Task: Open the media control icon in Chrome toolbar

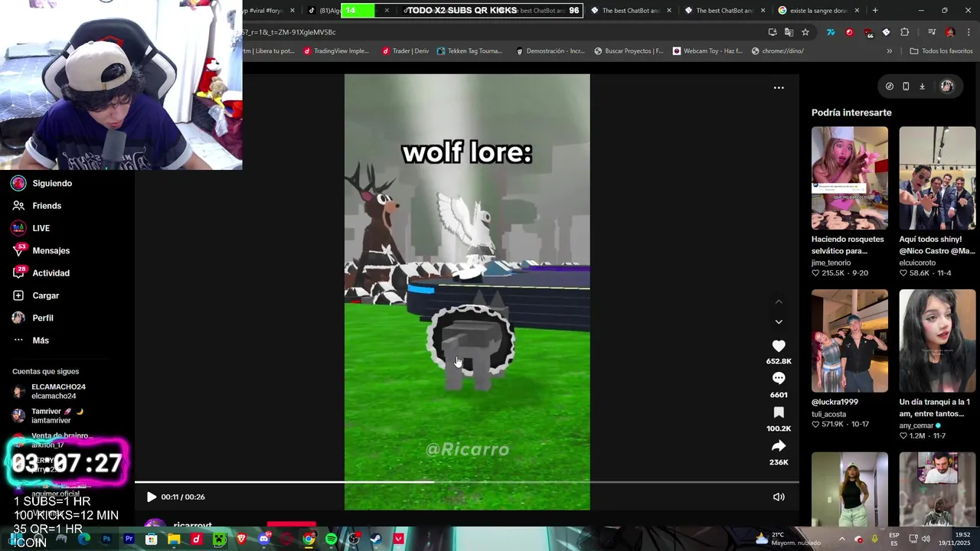Action: [932, 32]
